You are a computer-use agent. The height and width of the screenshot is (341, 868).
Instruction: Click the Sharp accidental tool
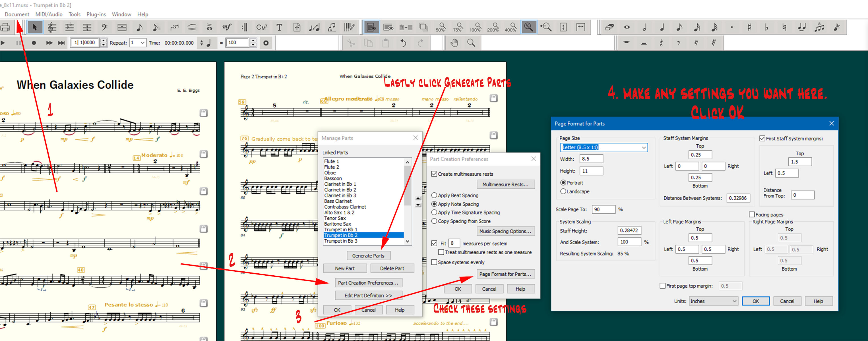coord(749,27)
